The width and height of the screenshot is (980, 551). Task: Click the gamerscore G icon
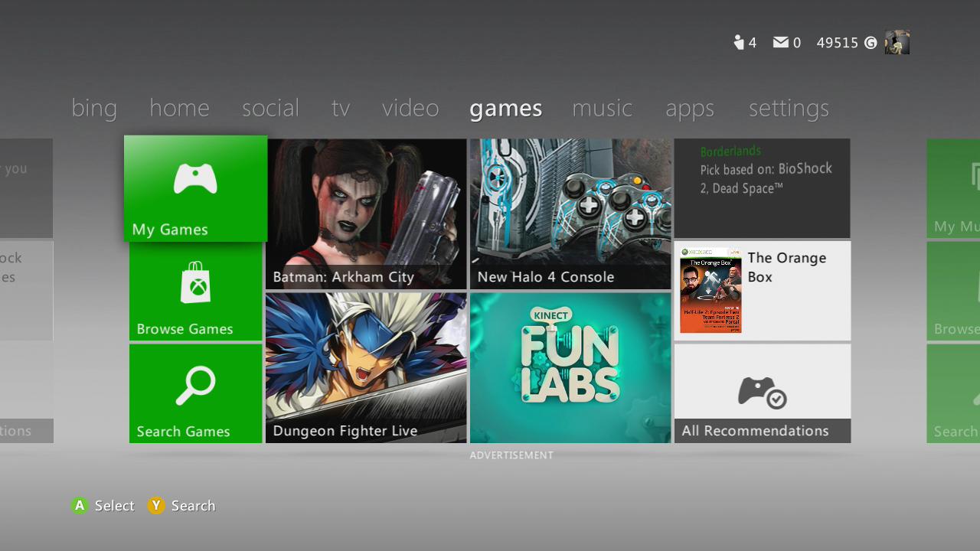(x=871, y=43)
